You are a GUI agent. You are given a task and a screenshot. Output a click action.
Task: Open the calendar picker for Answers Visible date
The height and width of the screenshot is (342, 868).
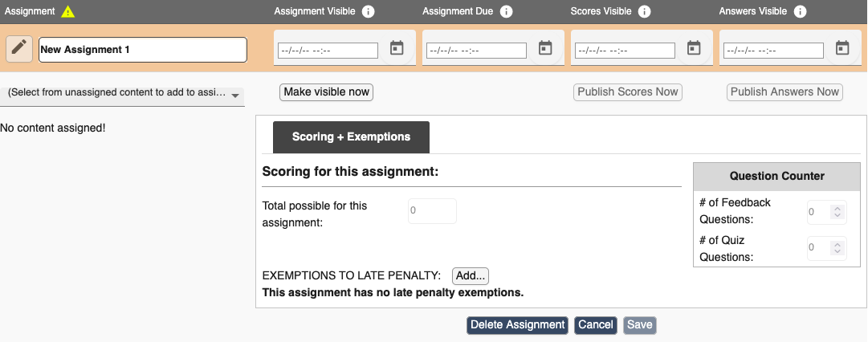(x=842, y=48)
